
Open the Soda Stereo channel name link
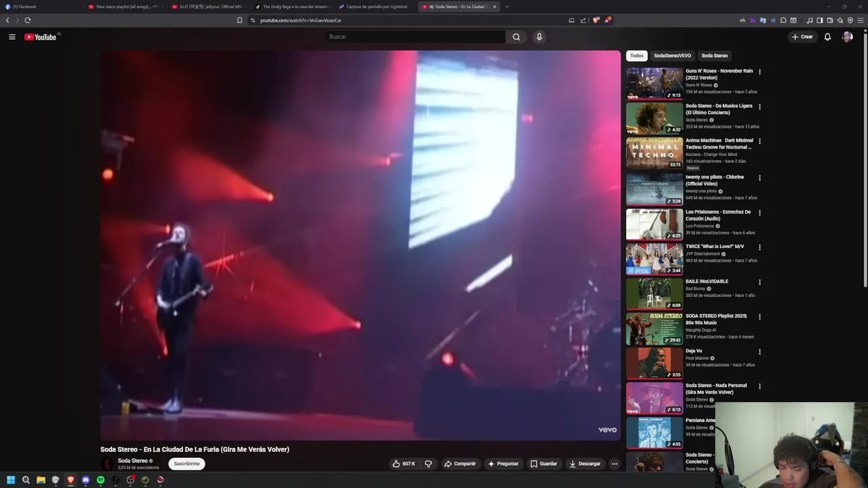[x=132, y=461]
